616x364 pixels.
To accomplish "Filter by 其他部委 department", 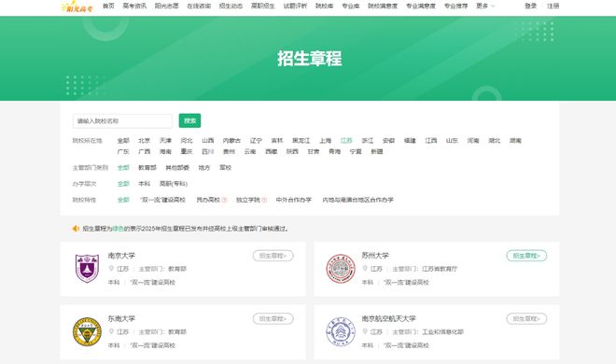I will click(x=177, y=168).
